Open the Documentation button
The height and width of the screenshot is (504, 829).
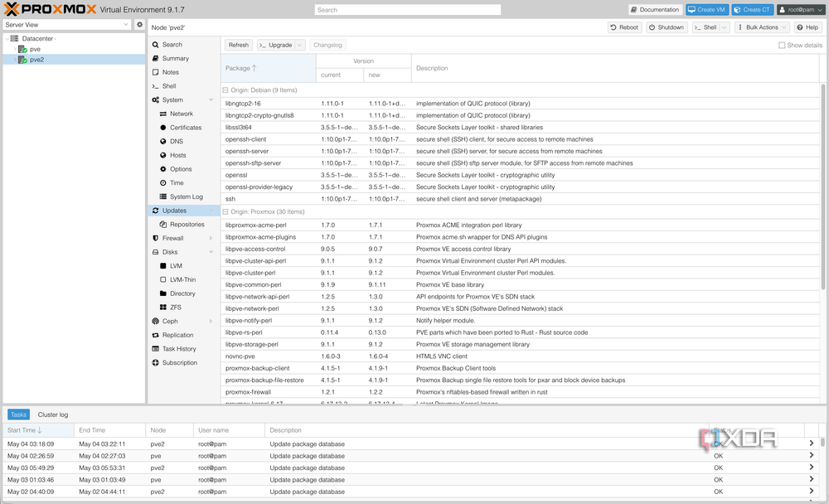pos(655,9)
